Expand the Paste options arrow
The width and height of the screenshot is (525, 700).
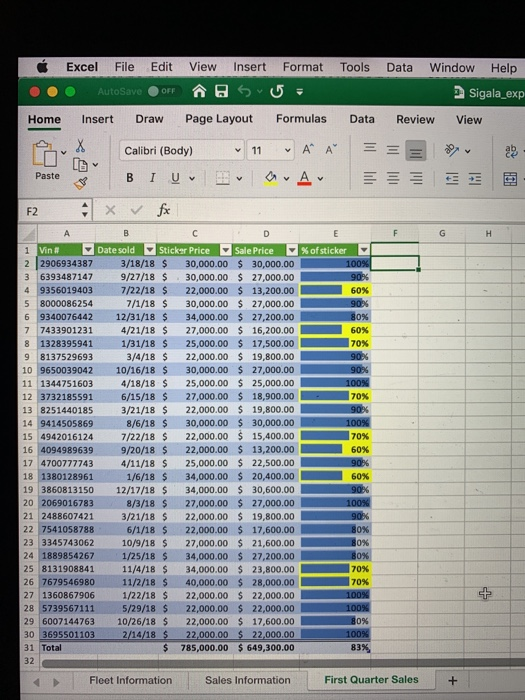pyautogui.click(x=64, y=152)
